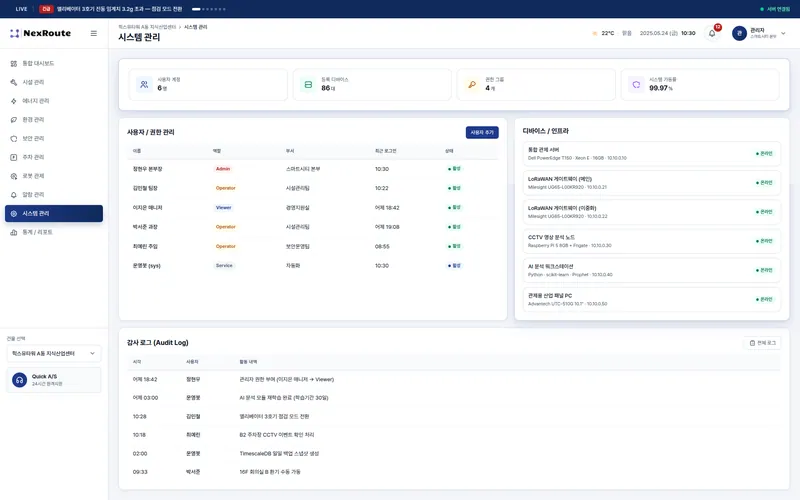Screen dimensions: 800x500
Task: Click the Service role badge
Action: click(x=224, y=266)
